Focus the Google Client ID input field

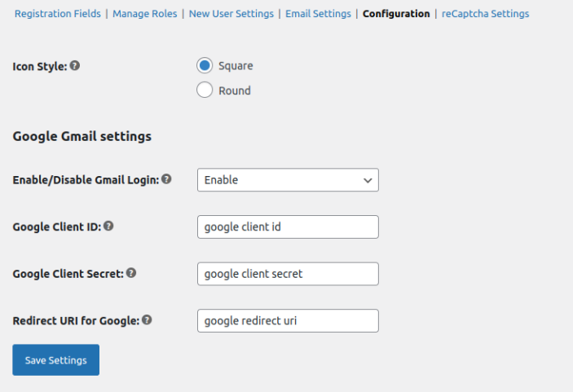tap(288, 227)
